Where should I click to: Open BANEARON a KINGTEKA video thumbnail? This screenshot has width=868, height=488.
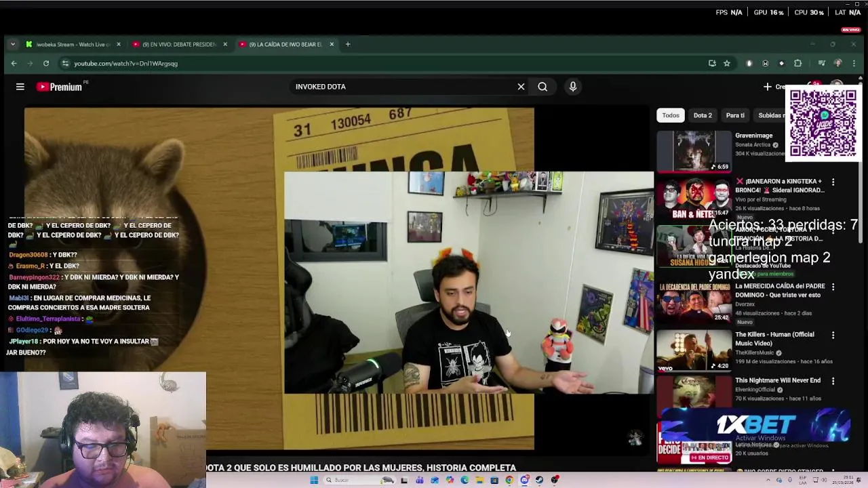[x=694, y=199]
